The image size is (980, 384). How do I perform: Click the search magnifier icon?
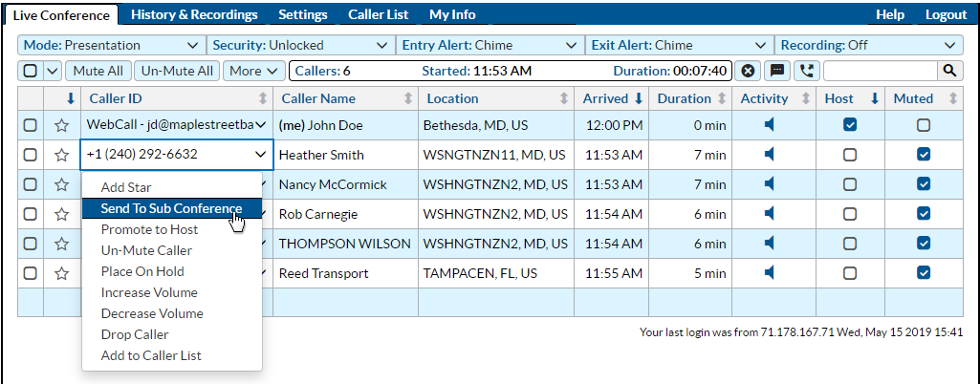tap(950, 72)
